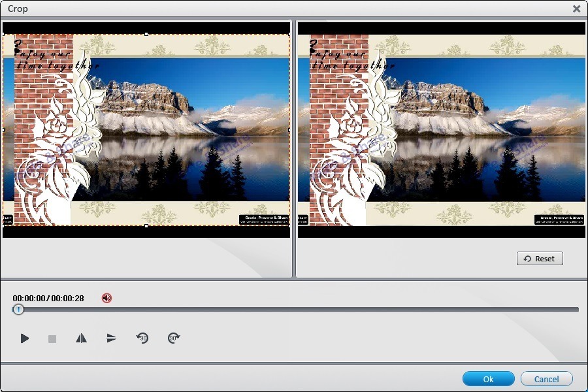Rotate the video 90 degrees clockwise
This screenshot has width=588, height=392.
(x=172, y=338)
